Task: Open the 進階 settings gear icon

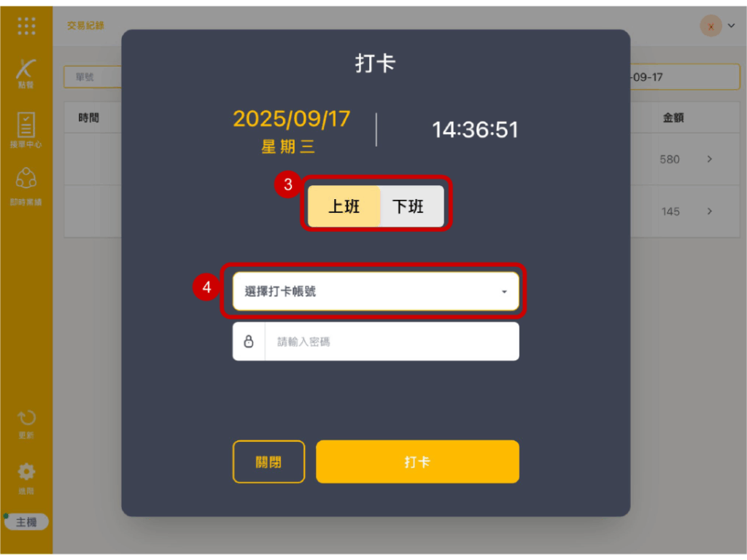Action: [x=26, y=478]
